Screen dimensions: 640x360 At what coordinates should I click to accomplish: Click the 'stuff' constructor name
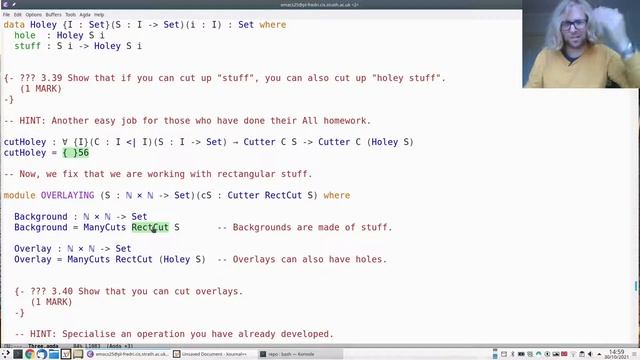27,46
